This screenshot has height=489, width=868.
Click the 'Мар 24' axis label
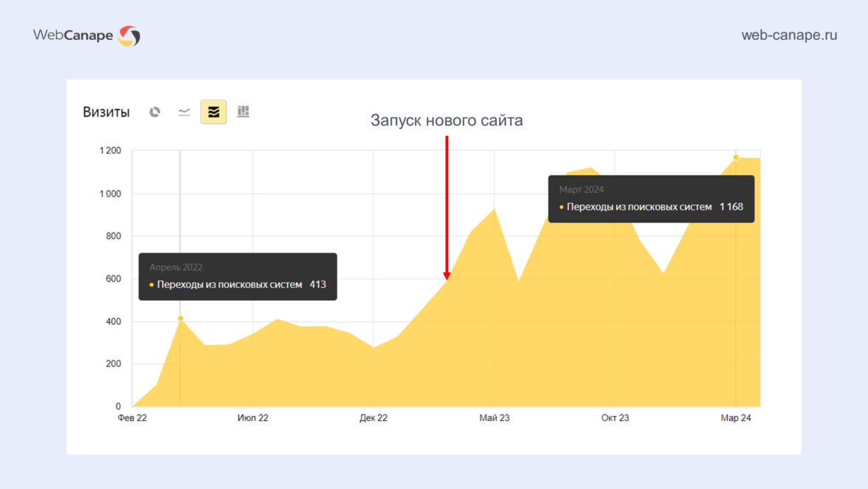[736, 418]
